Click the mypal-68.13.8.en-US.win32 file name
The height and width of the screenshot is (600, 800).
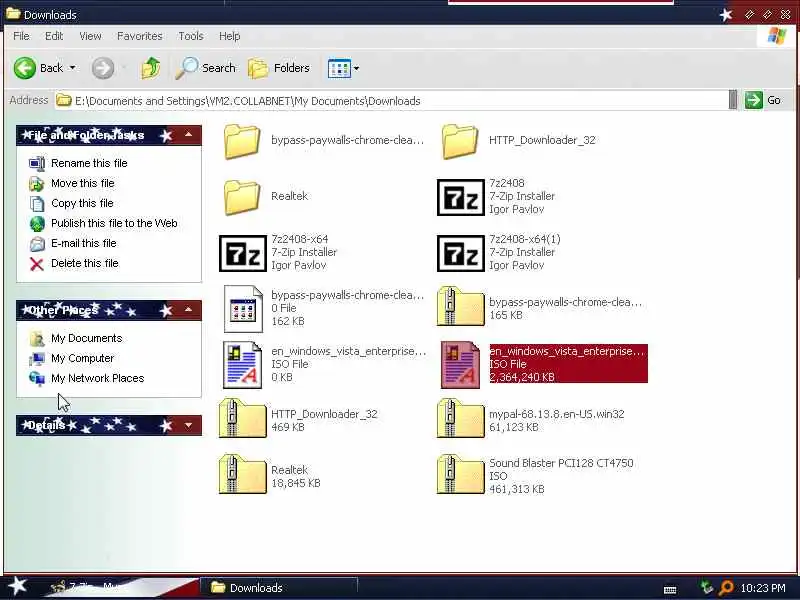click(557, 414)
